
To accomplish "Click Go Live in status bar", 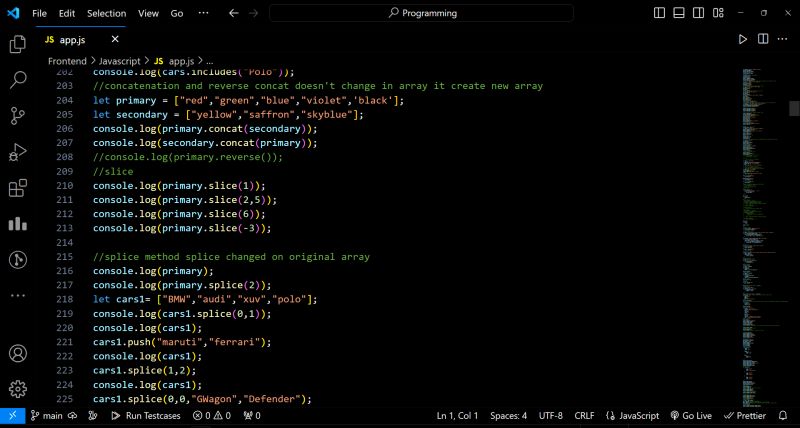I will [x=690, y=415].
